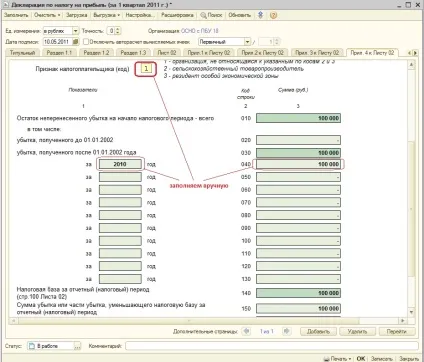Adjust the Точность spinner arrows
Screen dimensions: 424x362
pyautogui.click(x=118, y=31)
